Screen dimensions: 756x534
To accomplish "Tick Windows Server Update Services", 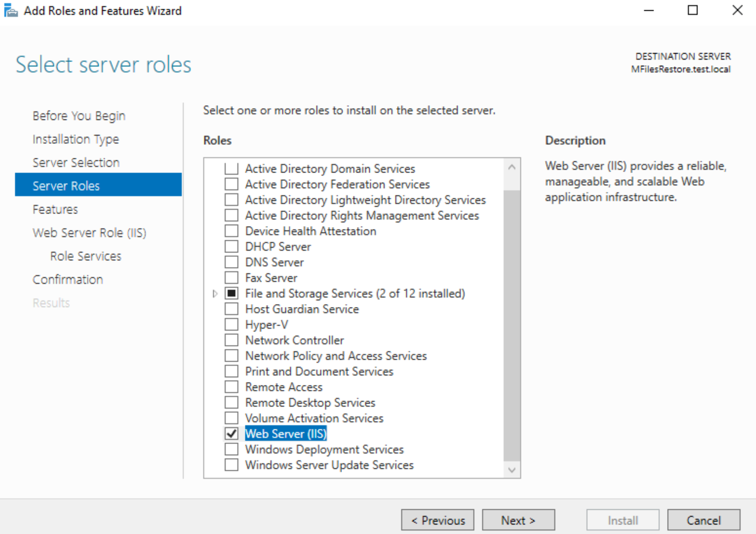I will 231,465.
